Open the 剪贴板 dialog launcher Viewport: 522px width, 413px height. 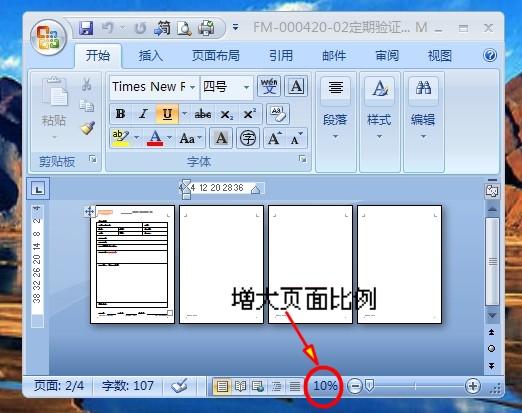click(93, 159)
